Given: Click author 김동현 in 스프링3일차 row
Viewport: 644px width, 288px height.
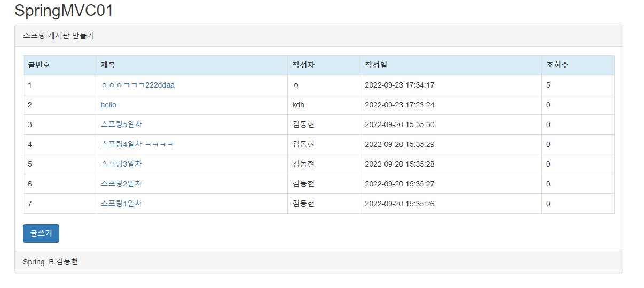Looking at the screenshot, I should coord(303,164).
